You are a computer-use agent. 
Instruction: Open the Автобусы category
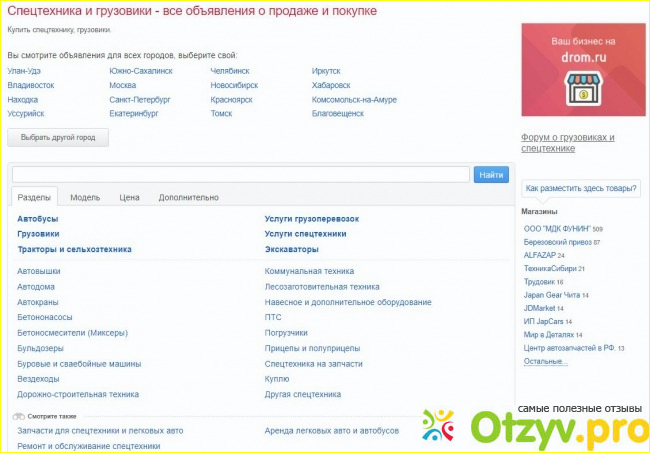pyautogui.click(x=38, y=218)
